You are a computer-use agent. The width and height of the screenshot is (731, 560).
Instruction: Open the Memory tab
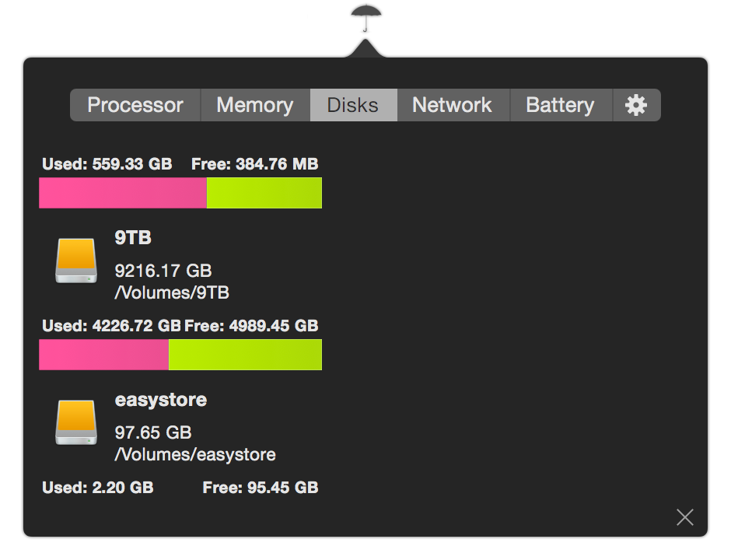255,105
